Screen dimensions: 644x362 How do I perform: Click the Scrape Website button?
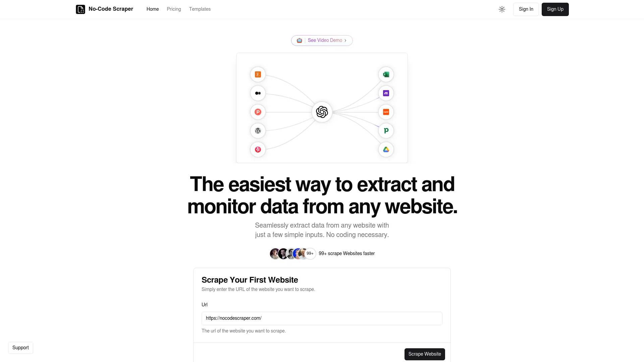pos(425,354)
